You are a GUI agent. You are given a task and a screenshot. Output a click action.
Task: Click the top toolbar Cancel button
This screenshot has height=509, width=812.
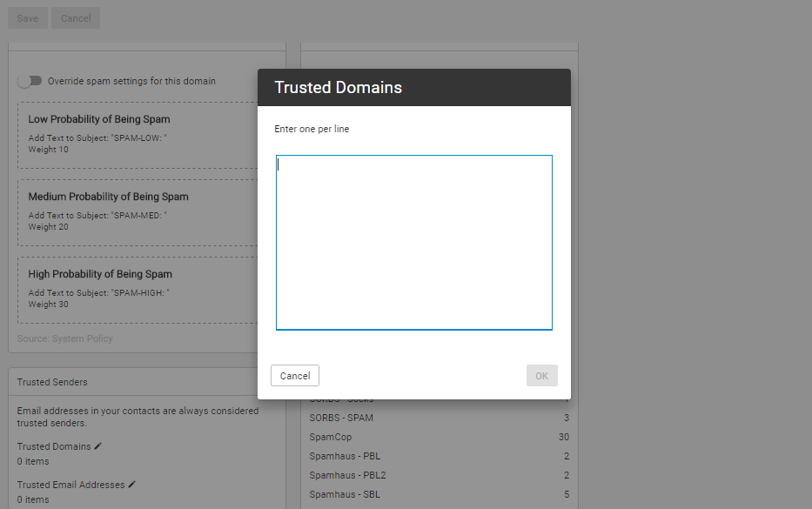pos(76,18)
